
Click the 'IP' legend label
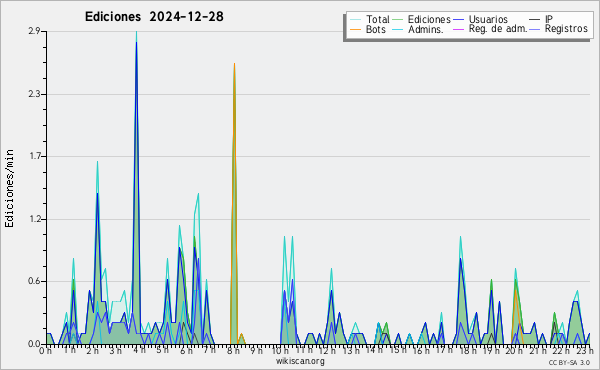(x=549, y=19)
